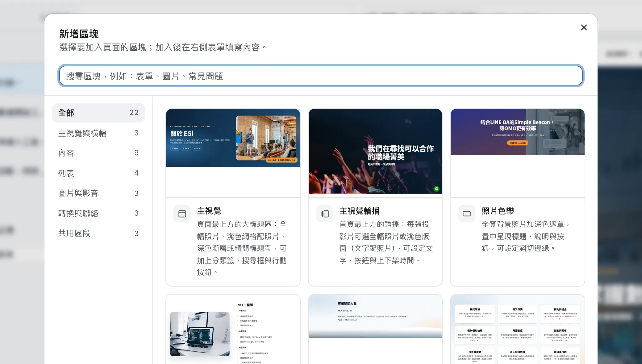Image resolution: width=642 pixels, height=364 pixels.
Task: Click the count 9 beside 內容
Action: coord(136,153)
